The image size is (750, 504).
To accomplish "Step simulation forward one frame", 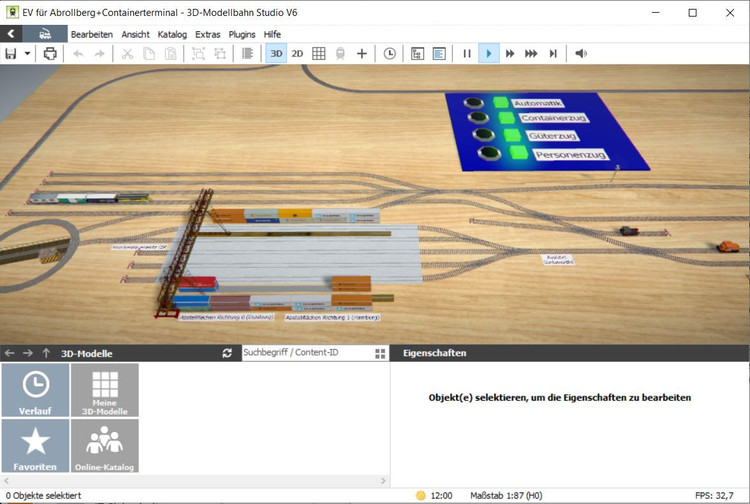I will (x=553, y=54).
